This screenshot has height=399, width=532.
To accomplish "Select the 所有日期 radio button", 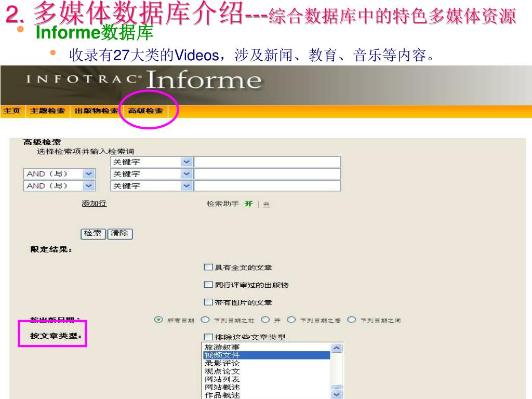I will click(x=158, y=320).
